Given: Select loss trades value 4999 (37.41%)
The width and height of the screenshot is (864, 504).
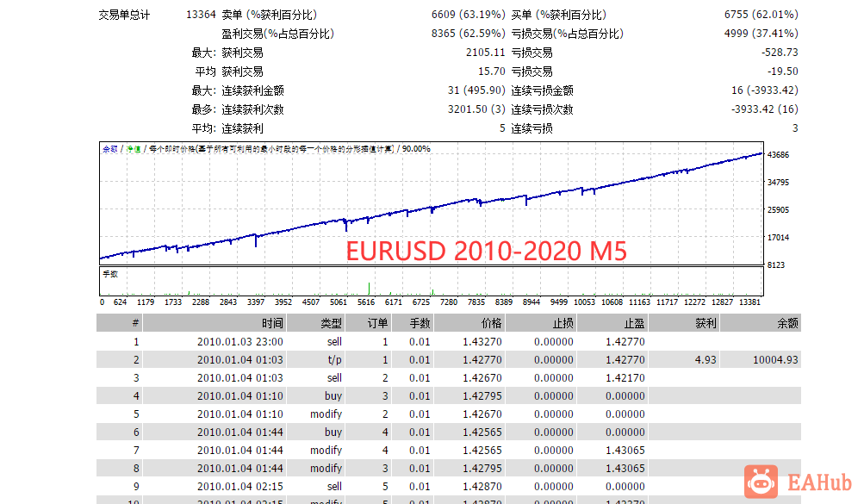Looking at the screenshot, I should pyautogui.click(x=761, y=33).
